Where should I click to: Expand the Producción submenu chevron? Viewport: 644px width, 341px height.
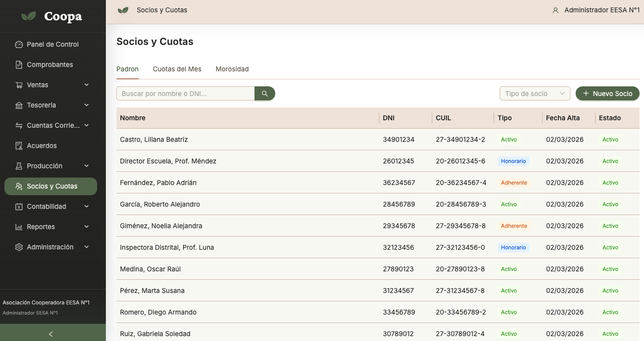(86, 166)
